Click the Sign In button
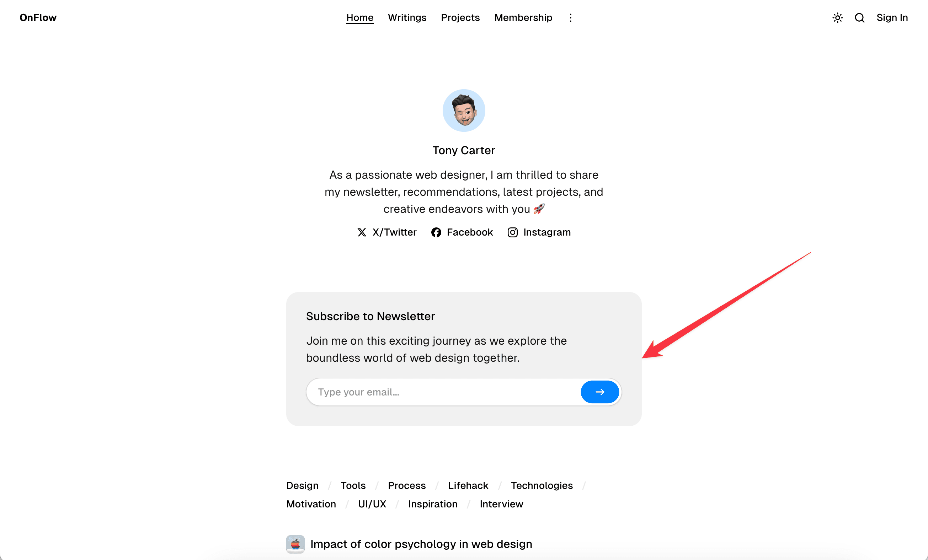Viewport: 928px width, 560px height. click(892, 18)
